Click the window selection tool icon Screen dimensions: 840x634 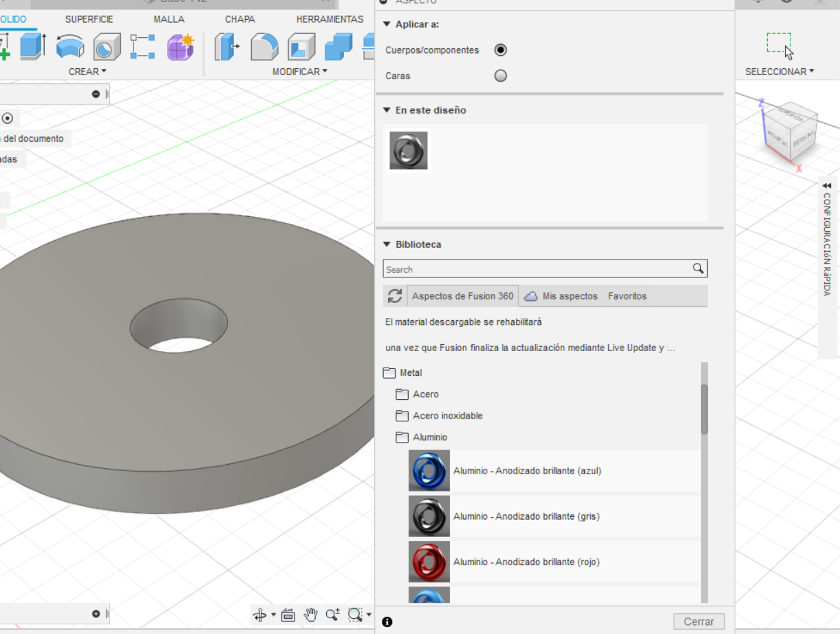(x=779, y=45)
